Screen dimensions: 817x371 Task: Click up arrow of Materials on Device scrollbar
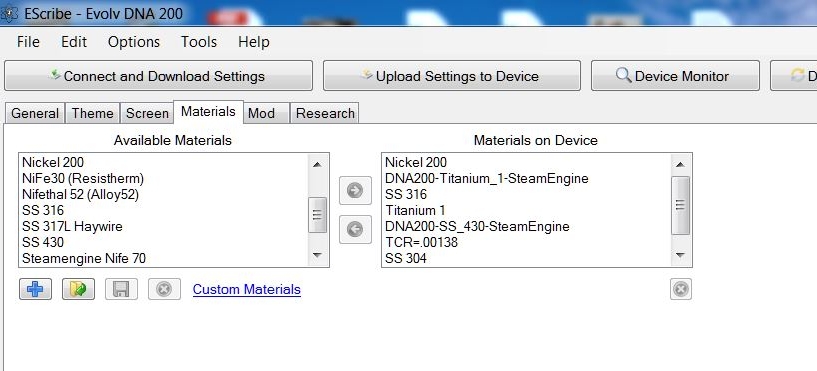pyautogui.click(x=680, y=164)
